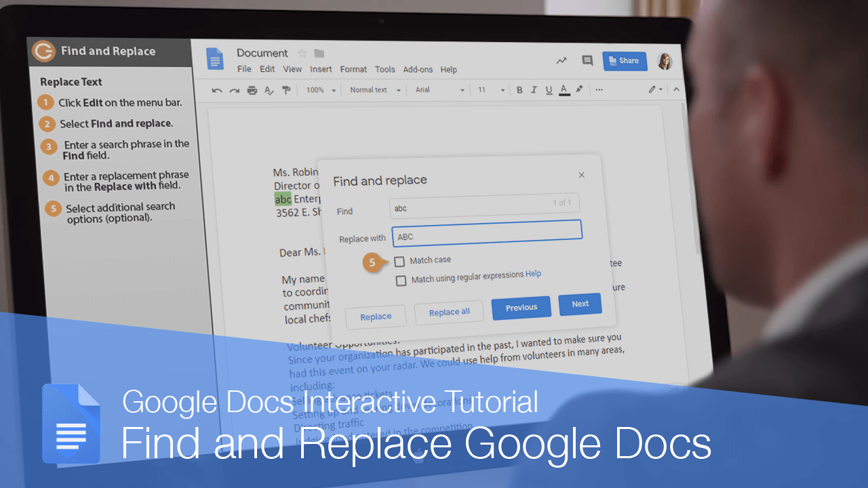868x488 pixels.
Task: Redo the last action
Action: click(235, 89)
